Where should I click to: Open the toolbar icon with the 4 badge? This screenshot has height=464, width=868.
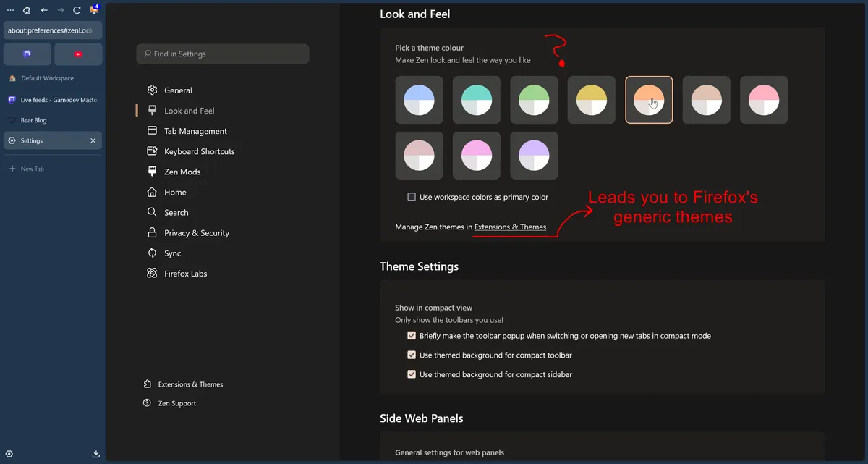tap(94, 9)
